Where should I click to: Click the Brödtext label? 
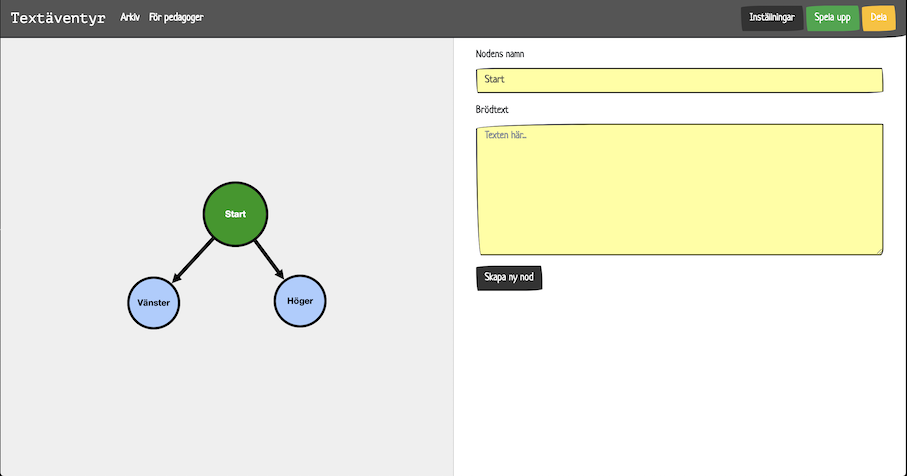[492, 109]
